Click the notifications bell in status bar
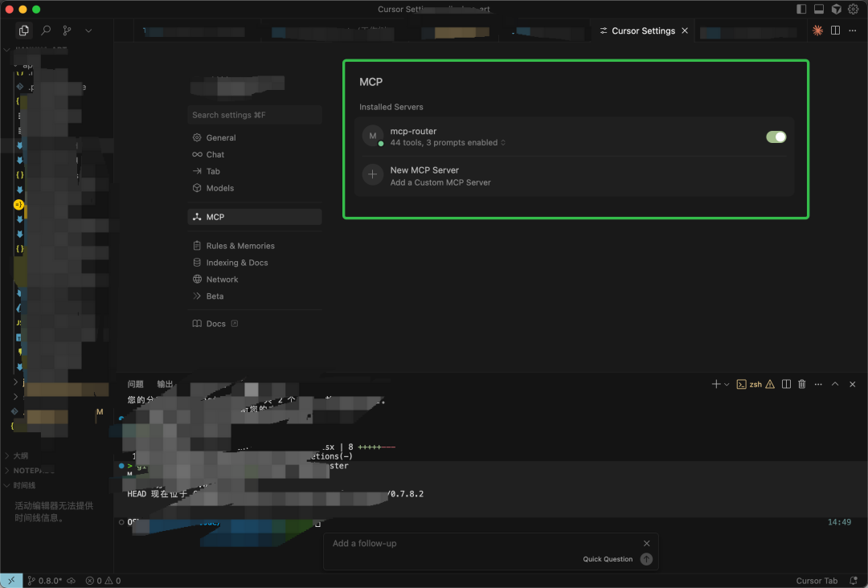 coord(854,580)
